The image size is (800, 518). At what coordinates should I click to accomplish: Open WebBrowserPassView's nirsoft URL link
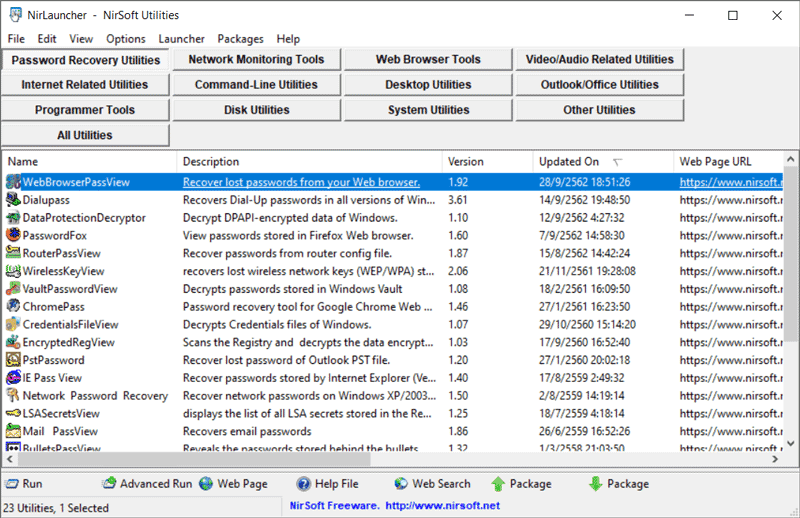point(731,182)
